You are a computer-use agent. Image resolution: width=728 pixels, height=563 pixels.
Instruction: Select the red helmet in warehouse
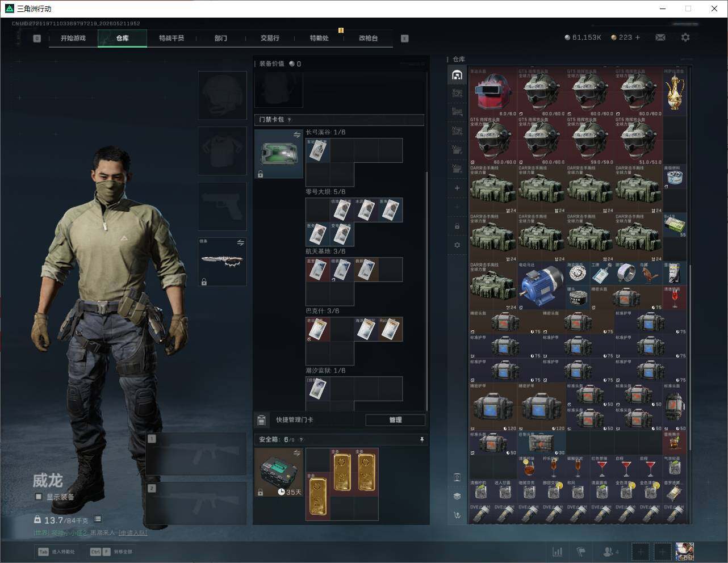(x=493, y=93)
